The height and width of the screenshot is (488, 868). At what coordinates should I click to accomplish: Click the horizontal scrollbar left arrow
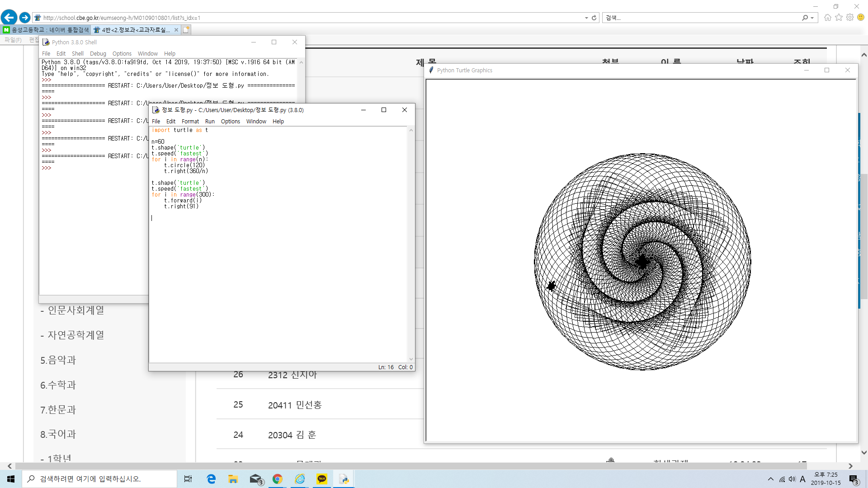pyautogui.click(x=9, y=466)
